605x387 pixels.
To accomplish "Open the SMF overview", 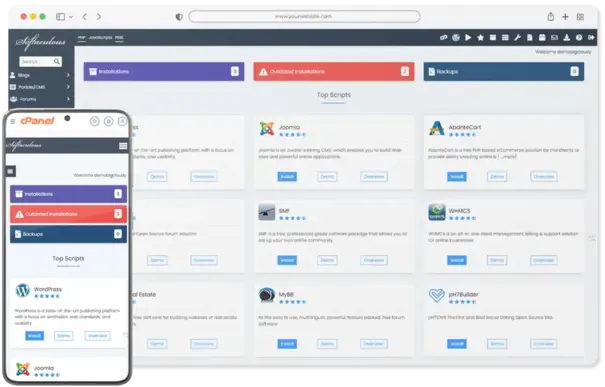I will click(x=374, y=260).
